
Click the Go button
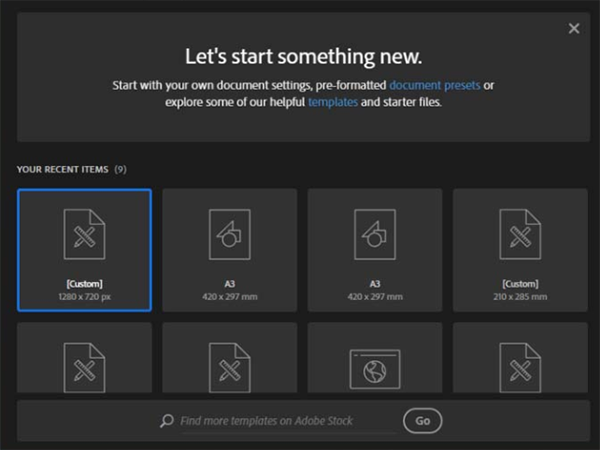(x=422, y=421)
